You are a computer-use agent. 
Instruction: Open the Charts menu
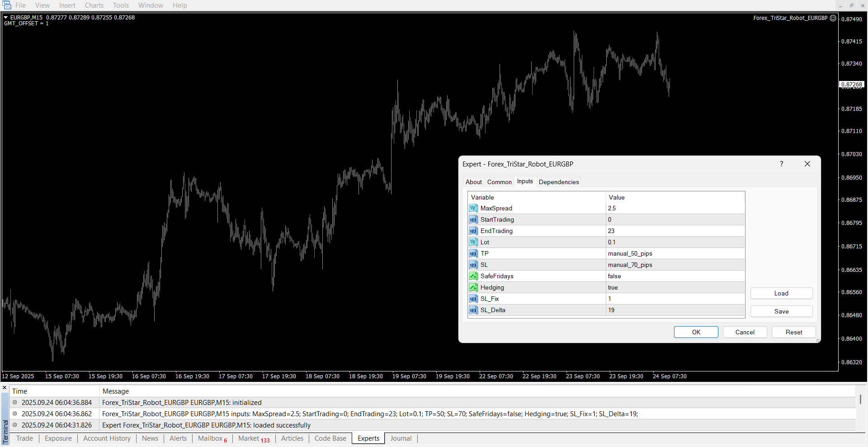coord(94,5)
